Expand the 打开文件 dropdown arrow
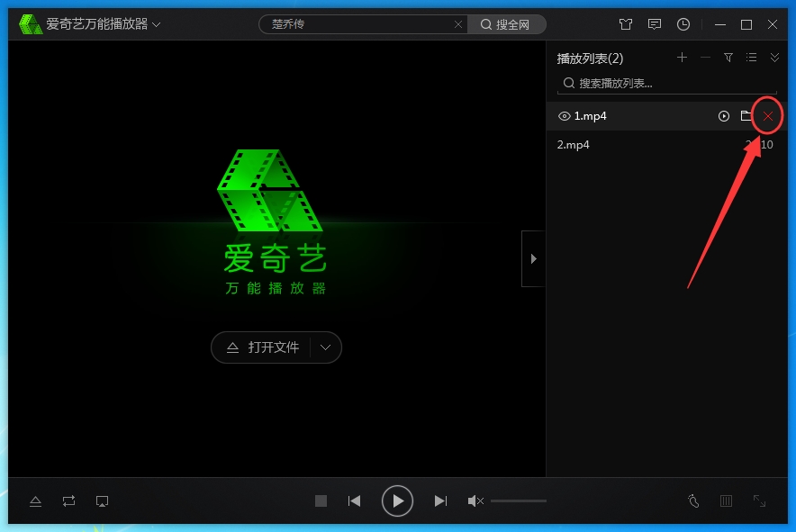 [x=325, y=347]
